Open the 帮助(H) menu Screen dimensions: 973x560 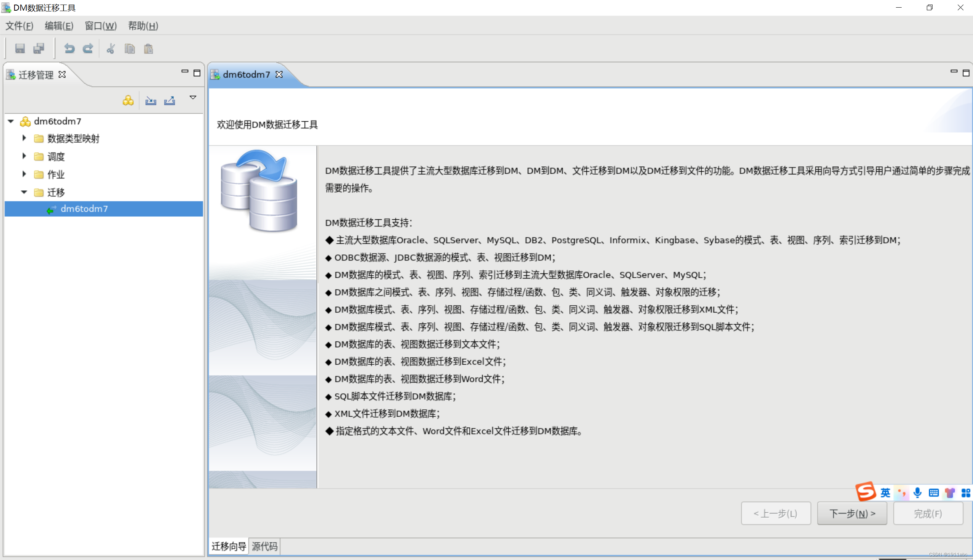click(x=142, y=26)
